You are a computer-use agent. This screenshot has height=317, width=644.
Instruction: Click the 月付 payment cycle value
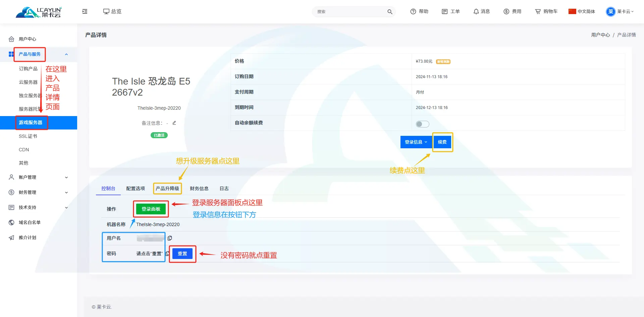click(x=420, y=92)
